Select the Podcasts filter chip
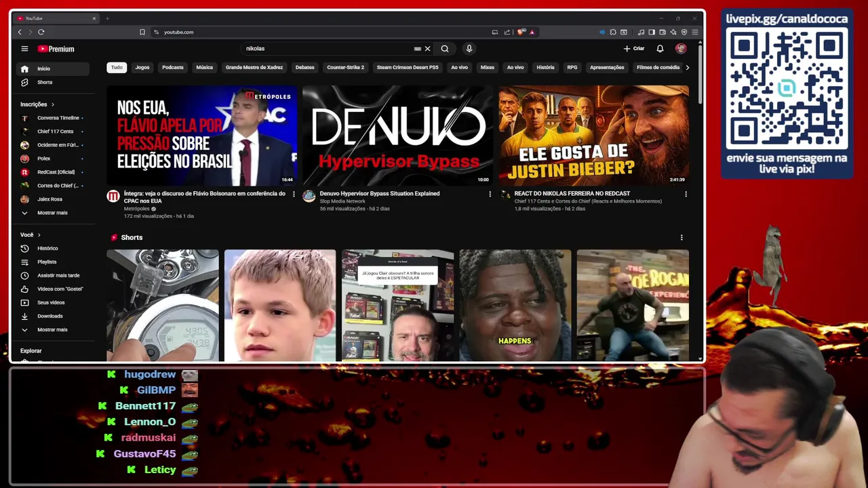Image resolution: width=868 pixels, height=488 pixels. click(173, 67)
